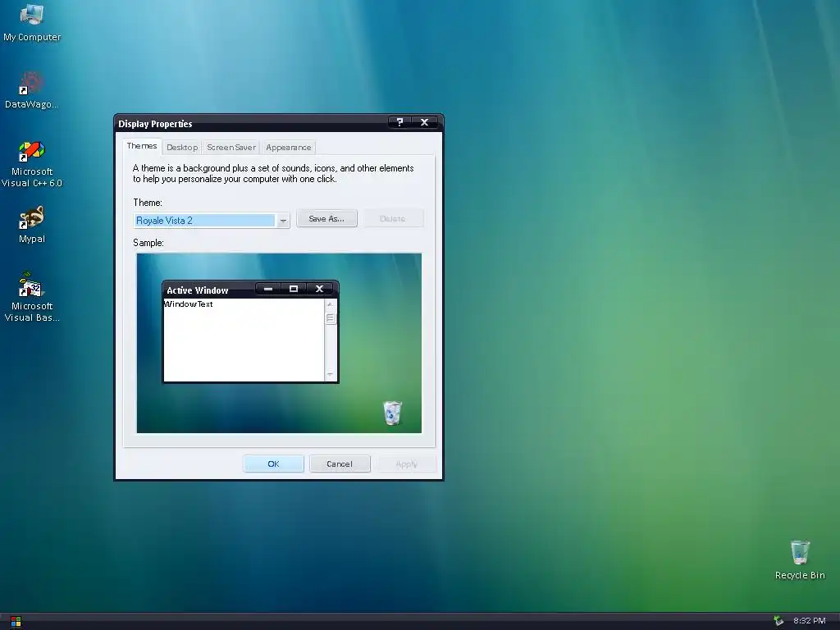Viewport: 840px width, 630px height.
Task: Switch to the Desktop tab
Action: pyautogui.click(x=182, y=148)
